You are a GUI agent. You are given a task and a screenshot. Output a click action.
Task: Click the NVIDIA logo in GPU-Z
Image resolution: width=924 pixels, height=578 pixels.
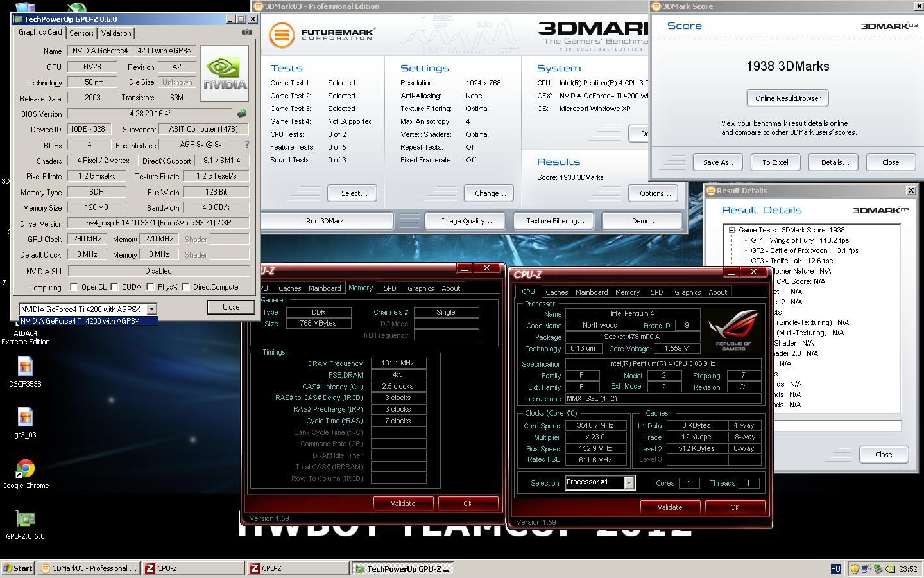pos(225,73)
